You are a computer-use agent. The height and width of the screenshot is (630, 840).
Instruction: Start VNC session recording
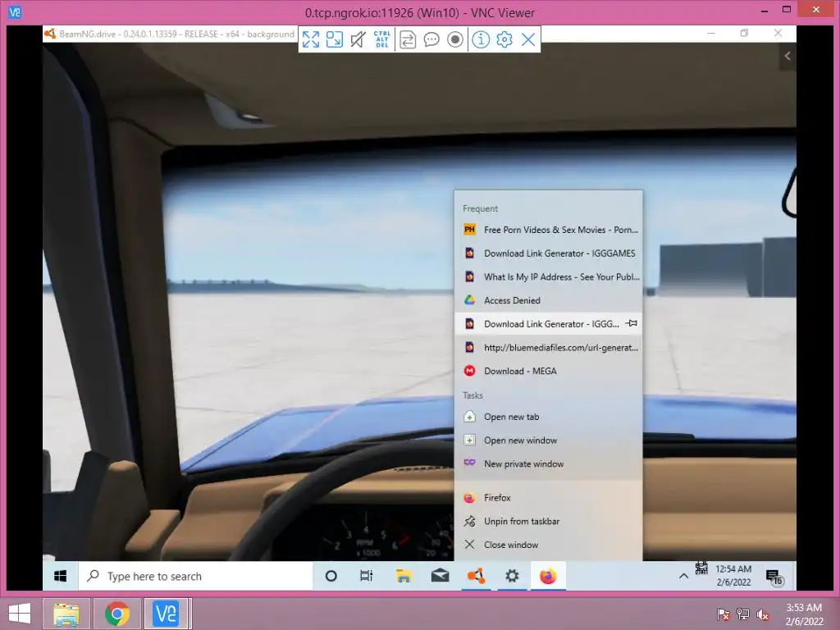tap(454, 39)
